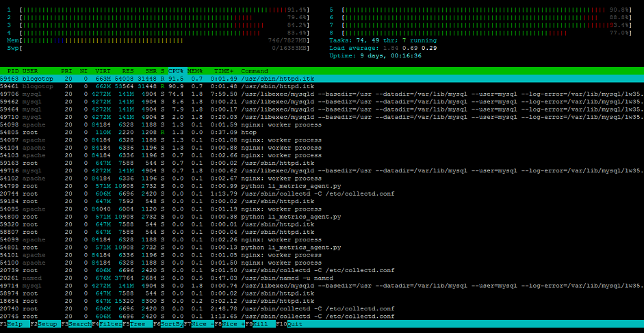The height and width of the screenshot is (333, 644).
Task: Open F2 Setup in bottom bar
Action: point(45,324)
